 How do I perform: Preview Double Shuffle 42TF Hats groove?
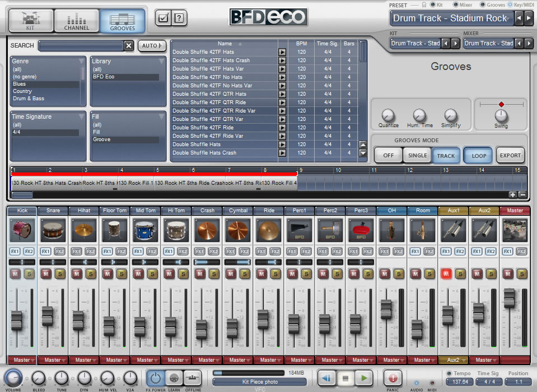[x=282, y=52]
